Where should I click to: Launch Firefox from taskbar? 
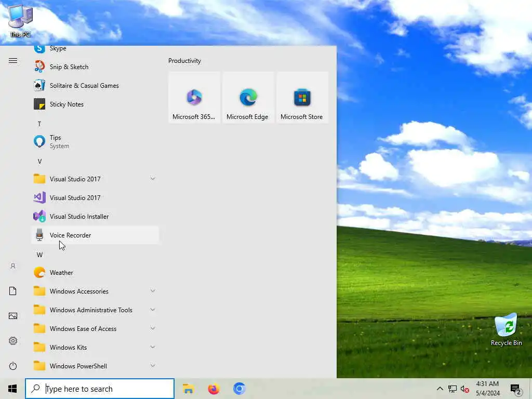214,389
